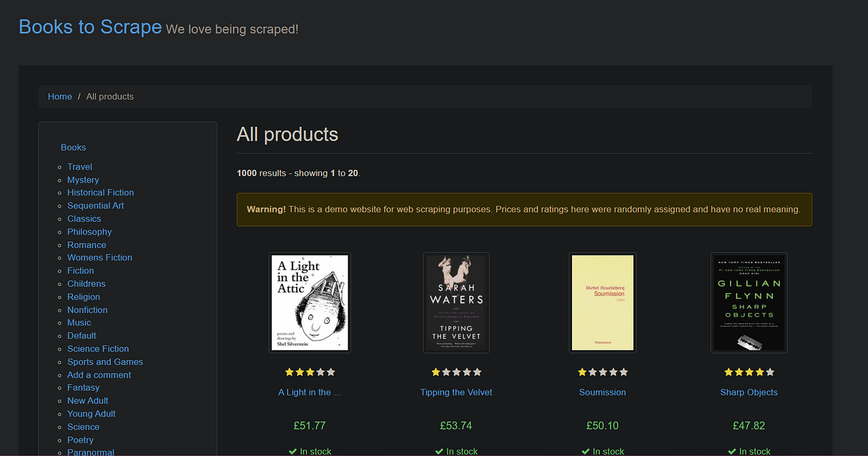
Task: Open the Books to Scrape site title
Action: tap(90, 27)
